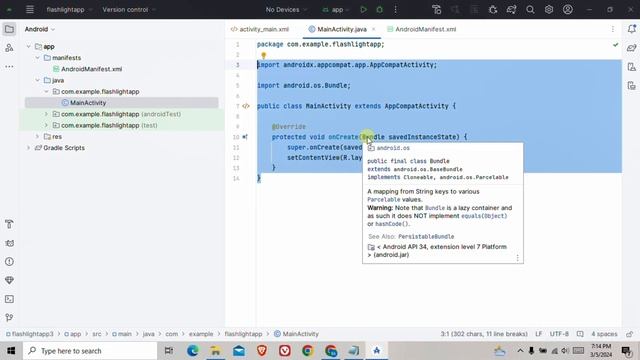Open PersistableBundle link in documentation

426,237
